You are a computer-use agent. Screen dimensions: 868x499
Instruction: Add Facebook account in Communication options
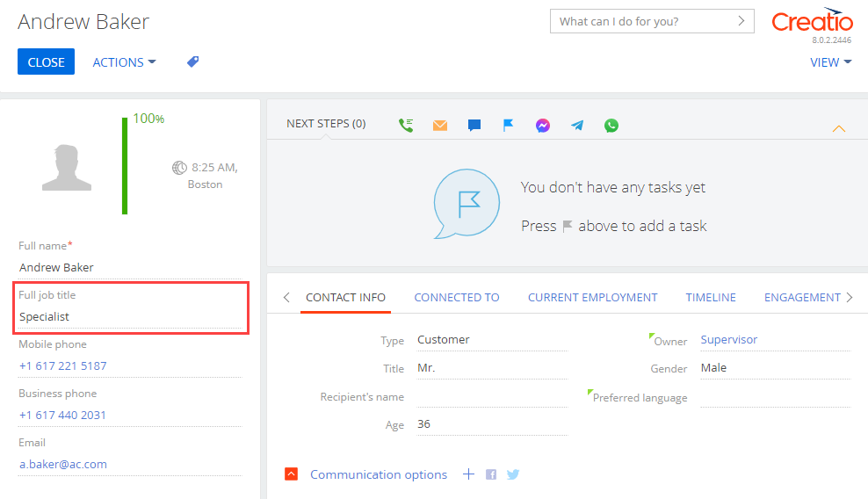click(491, 474)
